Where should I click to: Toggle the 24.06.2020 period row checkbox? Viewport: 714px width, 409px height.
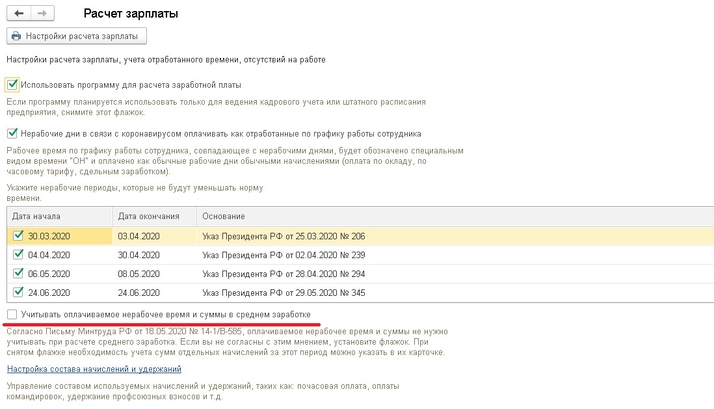pyautogui.click(x=17, y=292)
